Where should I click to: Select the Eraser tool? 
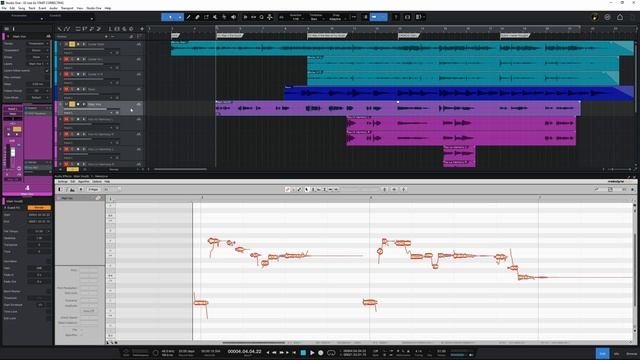coord(197,17)
